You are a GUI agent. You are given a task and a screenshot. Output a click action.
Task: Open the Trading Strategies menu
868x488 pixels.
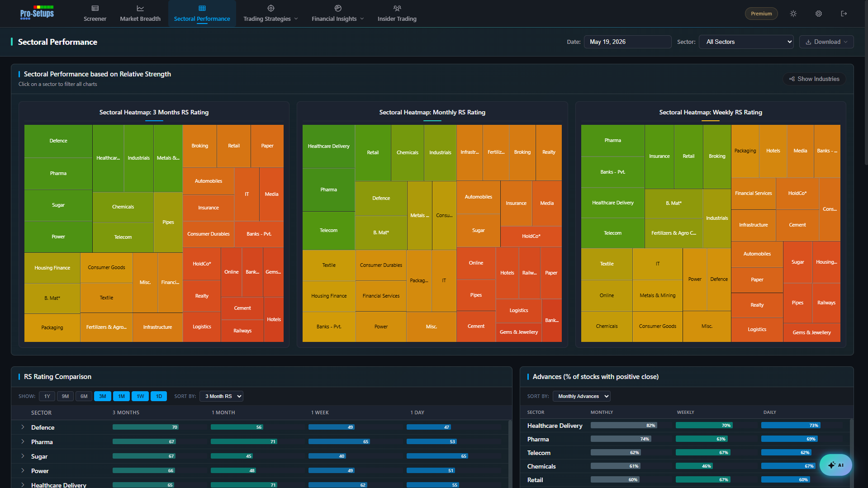(270, 14)
